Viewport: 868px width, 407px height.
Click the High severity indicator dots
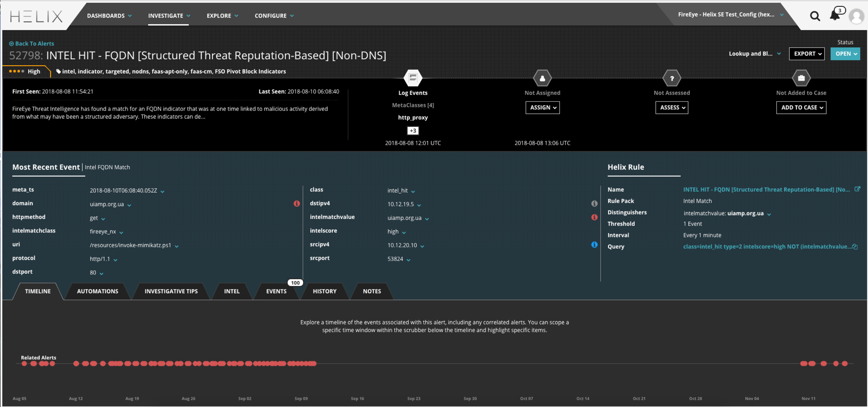17,71
